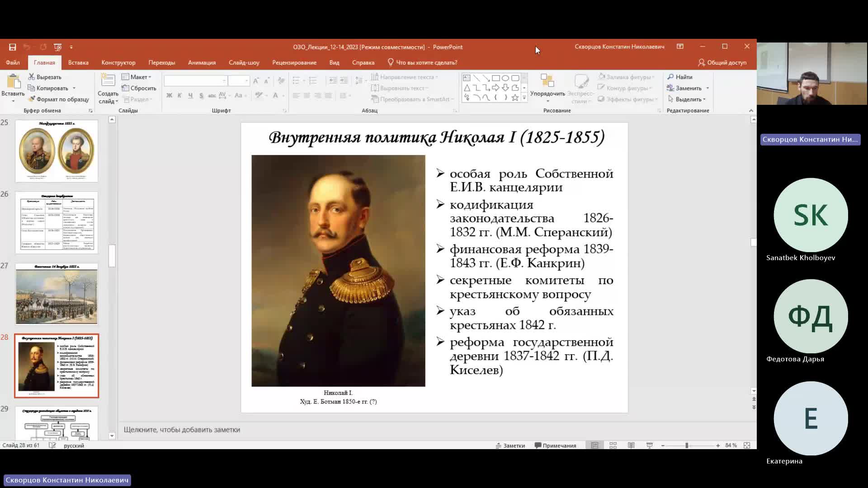Select the text box shape
The width and height of the screenshot is (868, 488).
[467, 78]
